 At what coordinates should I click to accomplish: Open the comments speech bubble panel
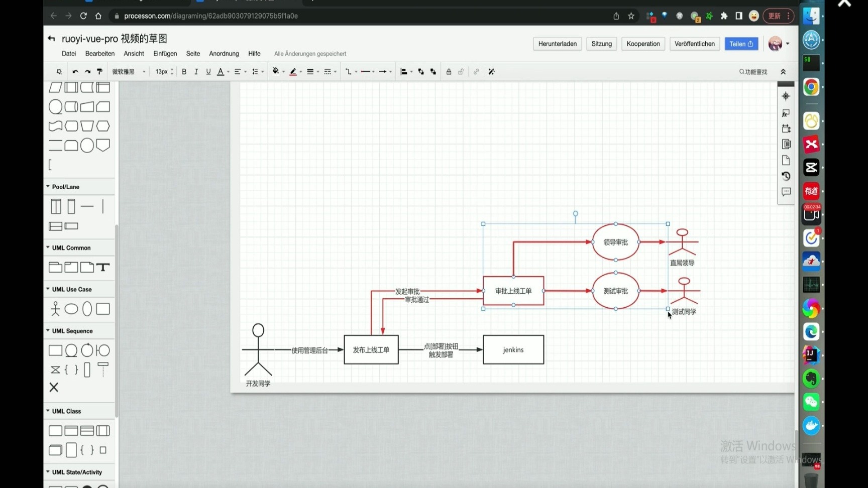(786, 192)
